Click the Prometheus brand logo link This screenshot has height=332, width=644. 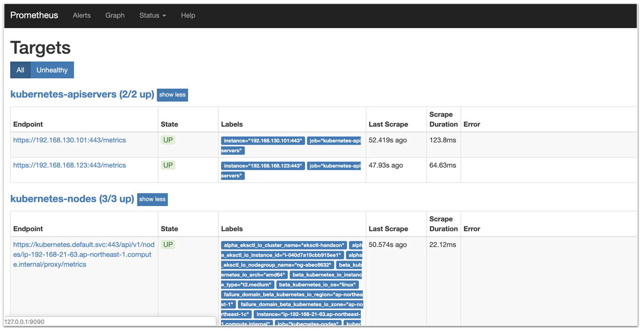point(34,15)
